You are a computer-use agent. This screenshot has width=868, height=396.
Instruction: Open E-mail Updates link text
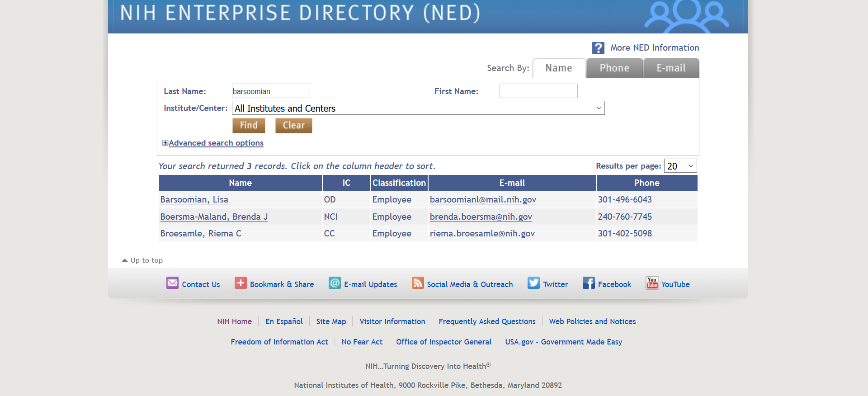pos(371,284)
